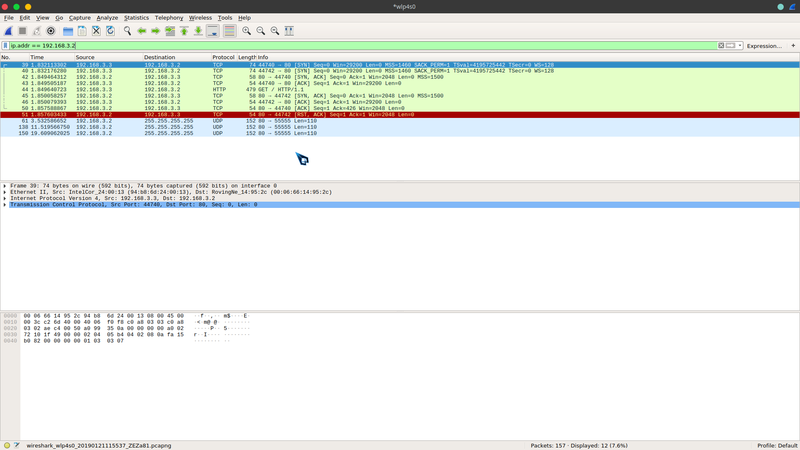This screenshot has width=800, height=450.
Task: Open capture options gear icon
Action: pyautogui.click(x=51, y=31)
